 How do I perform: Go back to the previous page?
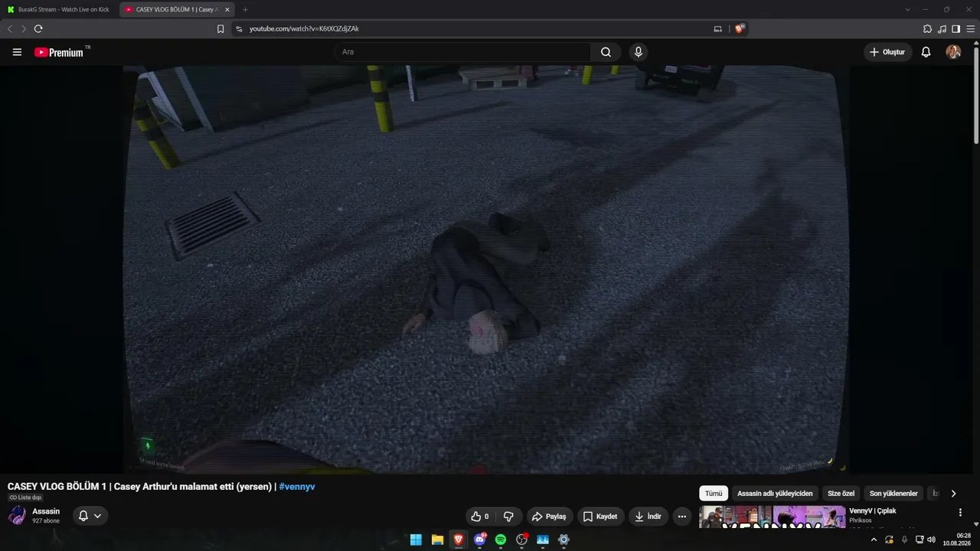point(10,28)
